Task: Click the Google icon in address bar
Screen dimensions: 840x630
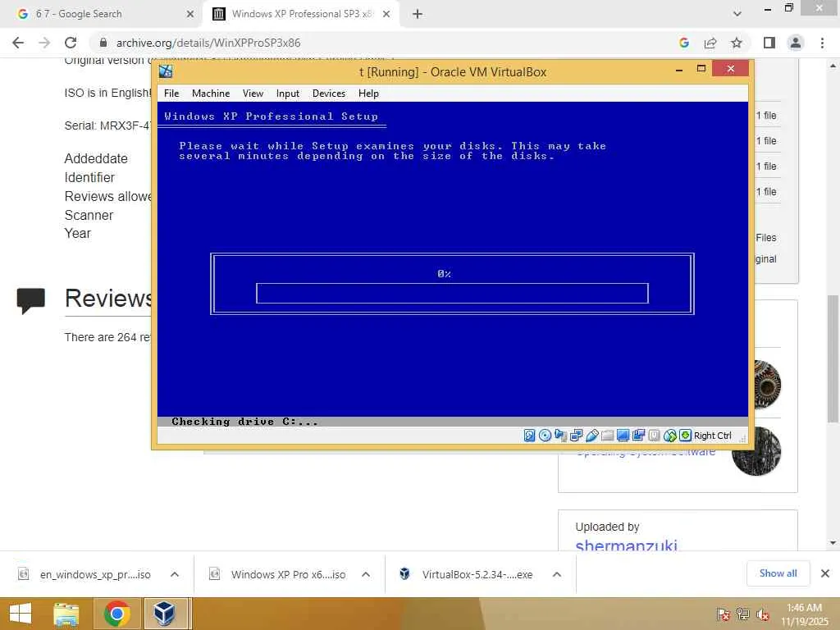Action: tap(684, 43)
